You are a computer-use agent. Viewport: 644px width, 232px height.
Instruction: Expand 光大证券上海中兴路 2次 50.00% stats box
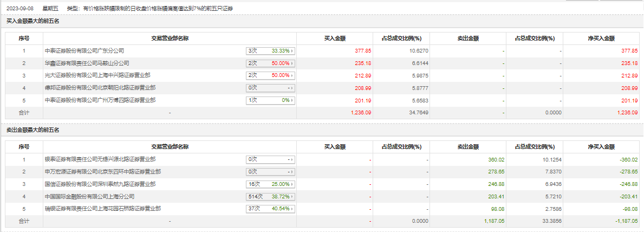271,75
